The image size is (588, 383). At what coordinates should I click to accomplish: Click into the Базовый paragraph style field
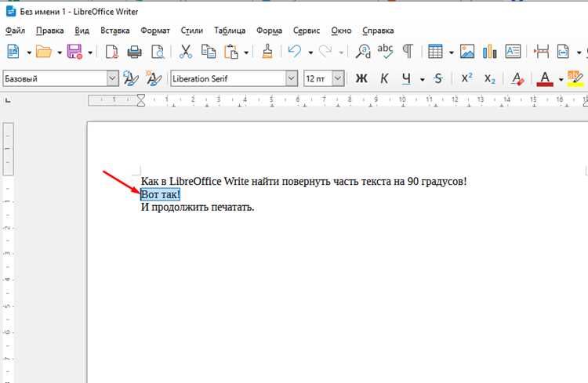pos(55,78)
